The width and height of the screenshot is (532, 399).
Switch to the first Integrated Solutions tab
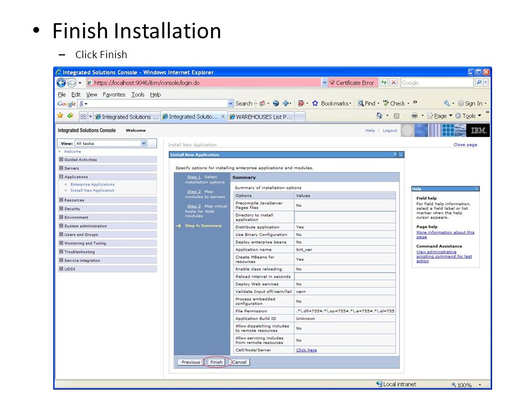click(126, 117)
